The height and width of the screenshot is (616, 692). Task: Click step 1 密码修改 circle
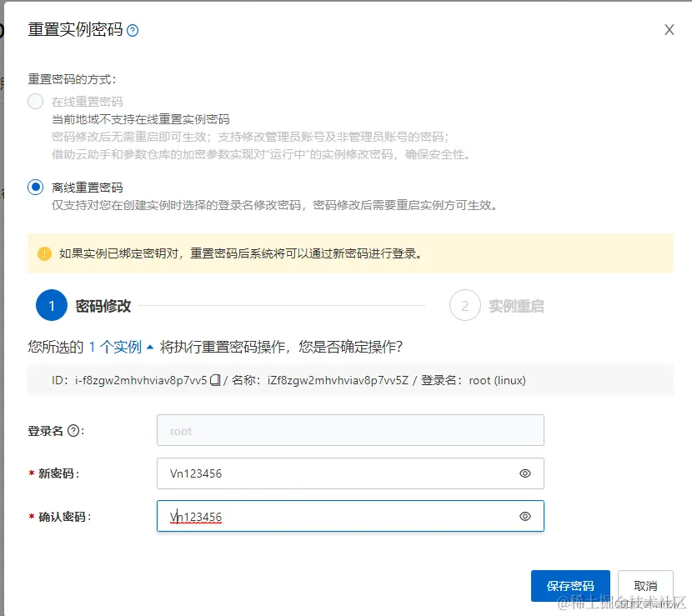tap(52, 305)
